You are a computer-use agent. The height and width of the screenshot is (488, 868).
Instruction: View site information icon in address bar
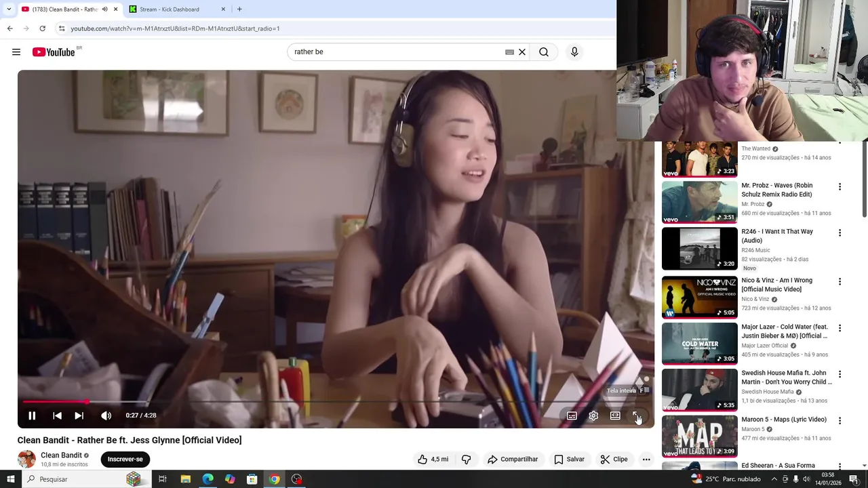(x=62, y=28)
